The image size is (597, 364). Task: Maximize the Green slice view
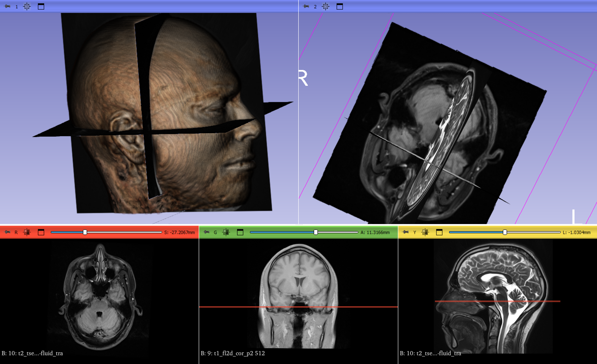(240, 232)
